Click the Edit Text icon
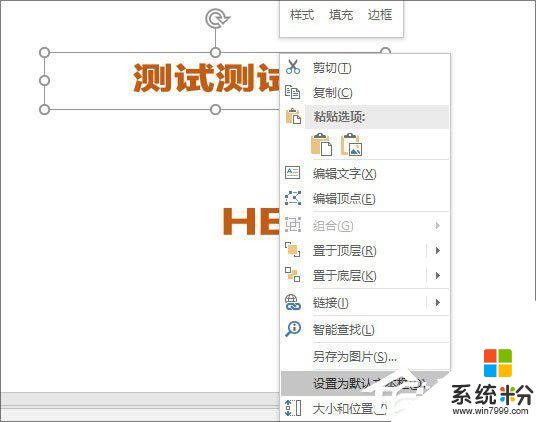This screenshot has width=536, height=422. click(x=293, y=173)
